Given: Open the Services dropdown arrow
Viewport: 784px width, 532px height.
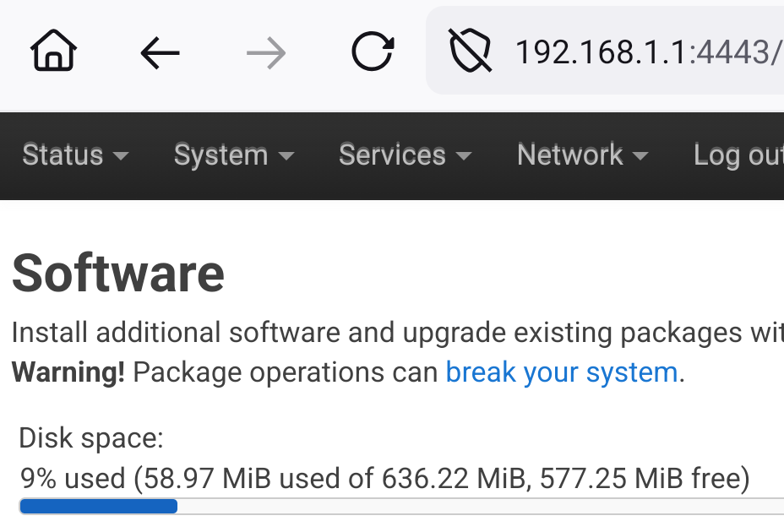Looking at the screenshot, I should 464,157.
